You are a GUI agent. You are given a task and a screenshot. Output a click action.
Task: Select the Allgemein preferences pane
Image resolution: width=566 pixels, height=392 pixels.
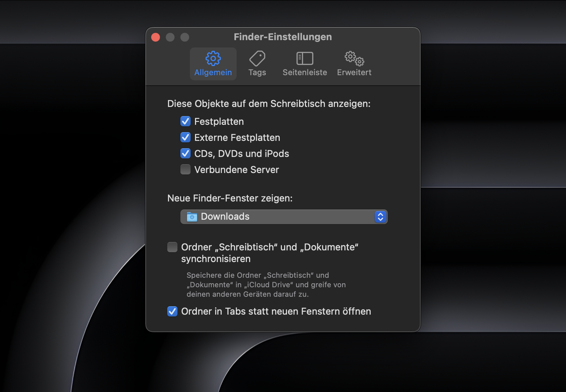pos(213,64)
